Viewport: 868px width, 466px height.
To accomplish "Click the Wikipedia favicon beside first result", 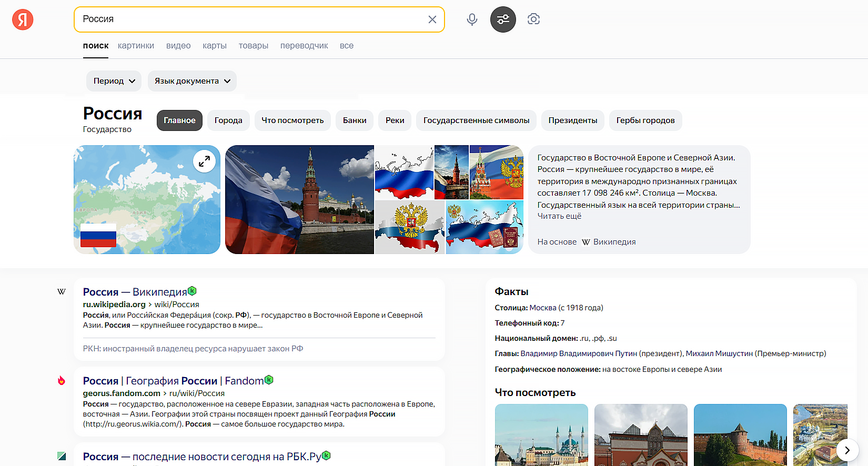I will 62,291.
